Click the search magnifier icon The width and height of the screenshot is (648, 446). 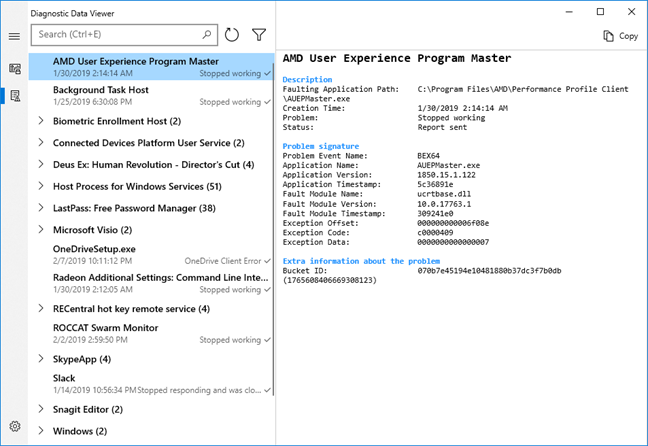pos(207,35)
